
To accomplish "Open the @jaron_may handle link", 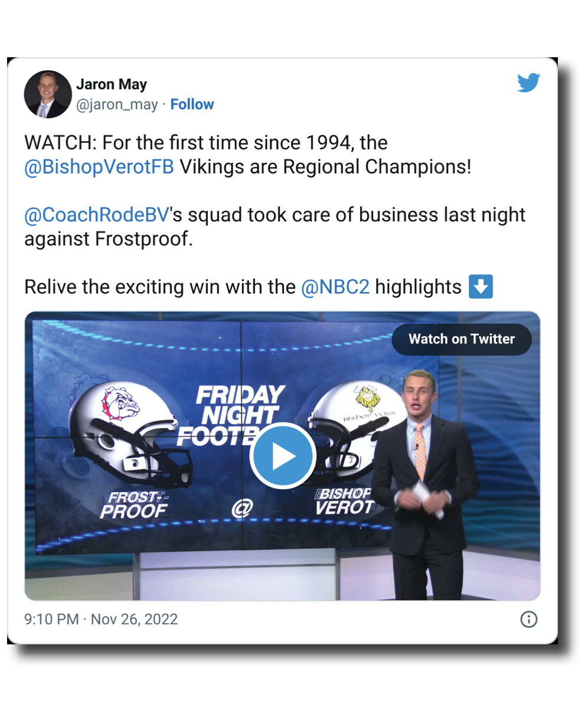I will (117, 104).
